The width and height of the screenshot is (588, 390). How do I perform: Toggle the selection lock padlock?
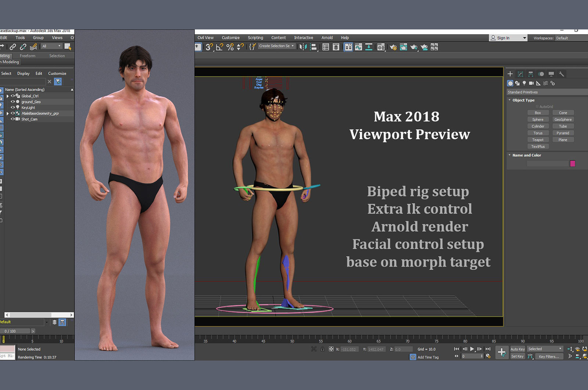pyautogui.click(x=322, y=349)
